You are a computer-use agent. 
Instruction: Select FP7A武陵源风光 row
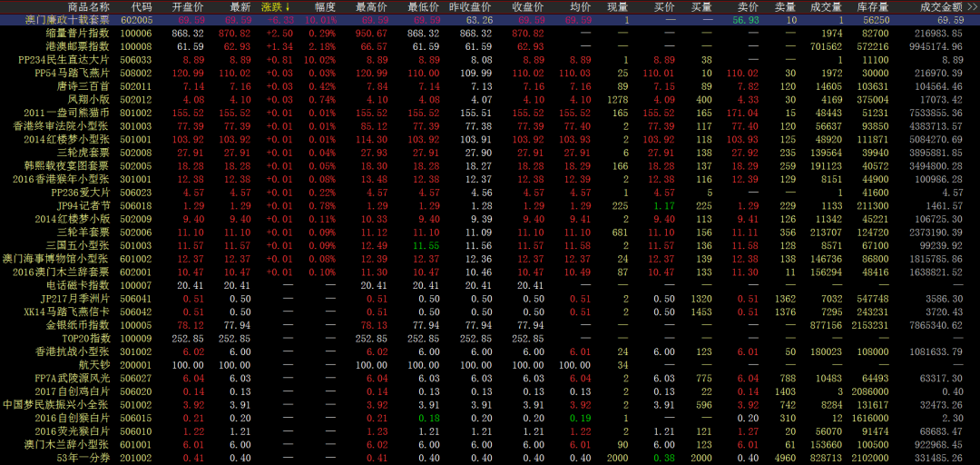click(490, 378)
